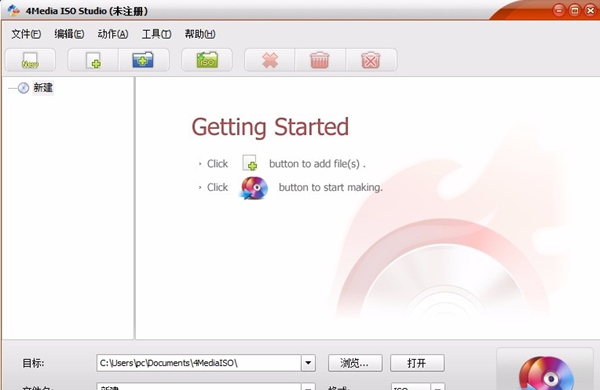
Task: Open the 编辑(E) menu
Action: 69,34
